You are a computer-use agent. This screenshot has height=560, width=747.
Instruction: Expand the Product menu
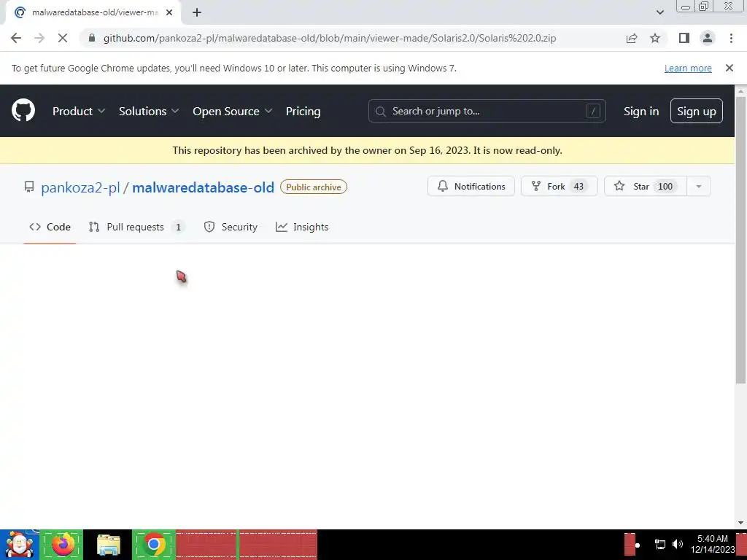(79, 111)
